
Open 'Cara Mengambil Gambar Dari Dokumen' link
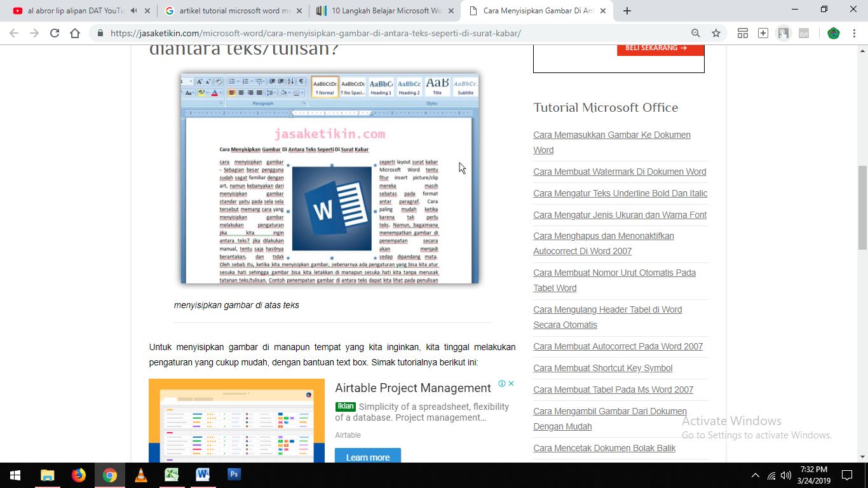click(610, 419)
